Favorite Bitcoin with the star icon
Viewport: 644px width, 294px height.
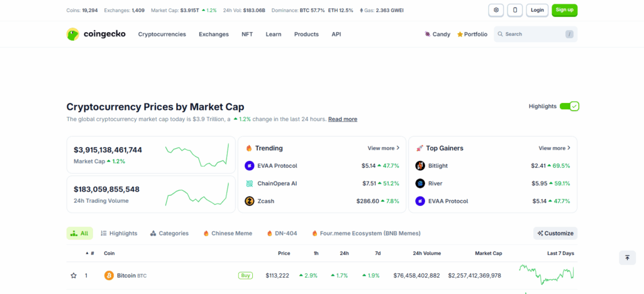74,276
